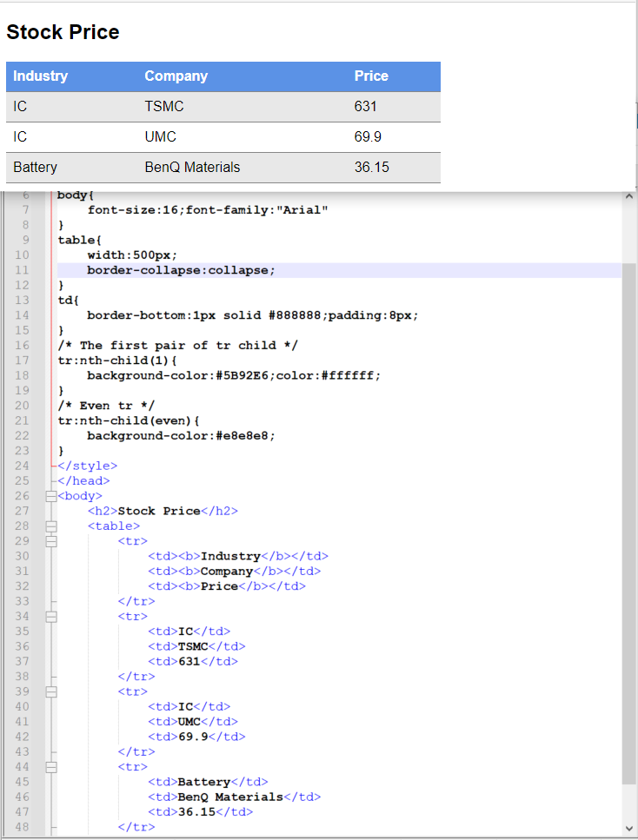Click the <td><b>Price</b></td> code line

[227, 586]
